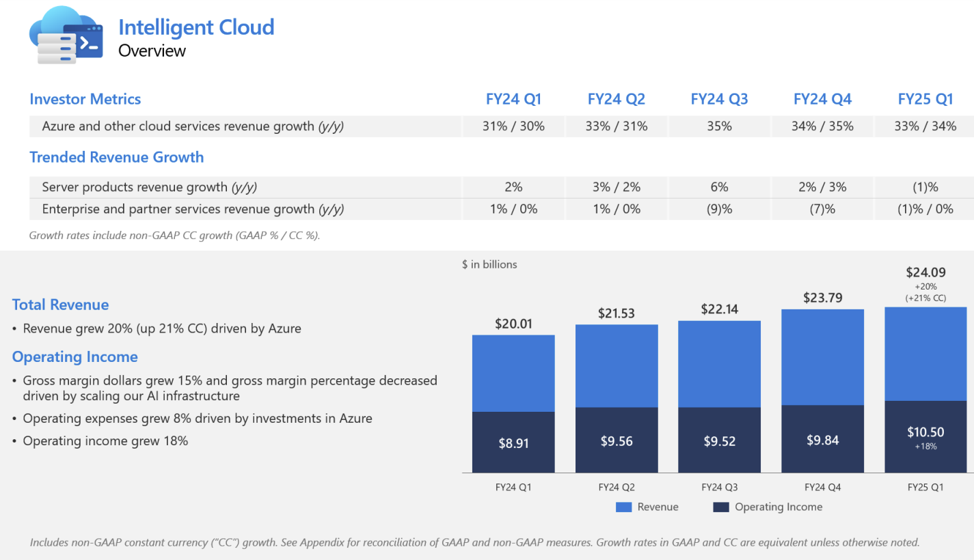The image size is (974, 560).
Task: Click the Investor Metrics heading
Action: [85, 99]
